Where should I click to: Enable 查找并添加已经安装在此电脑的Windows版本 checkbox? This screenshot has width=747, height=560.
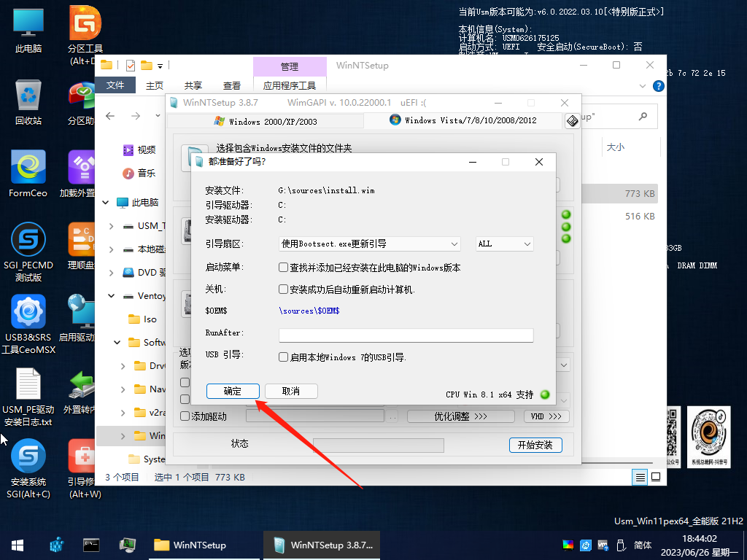(284, 268)
